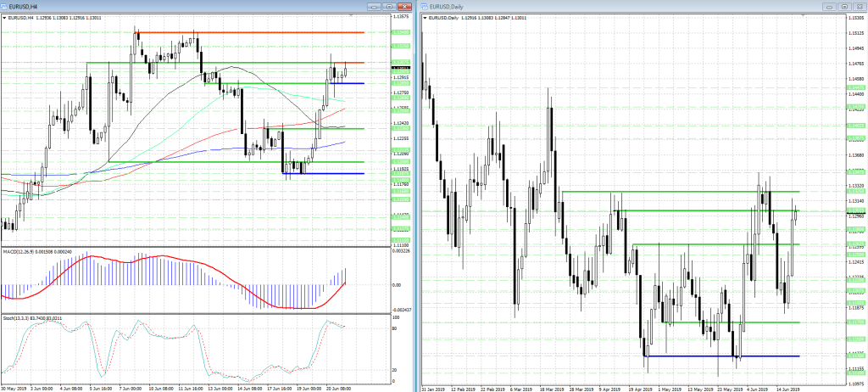Close the EURUSD,H4 chart window
868x392 pixels.
[x=405, y=6]
